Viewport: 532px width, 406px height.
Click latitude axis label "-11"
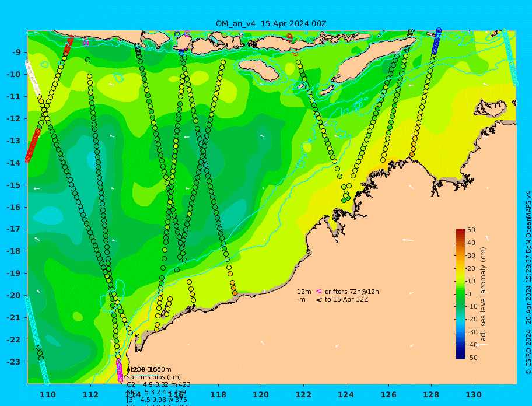click(14, 96)
